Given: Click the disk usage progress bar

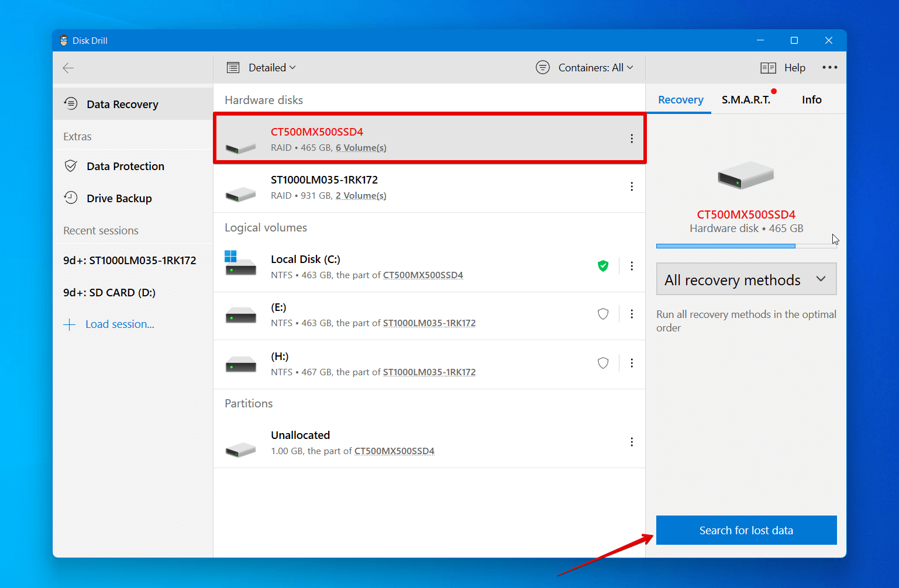Looking at the screenshot, I should [x=746, y=246].
